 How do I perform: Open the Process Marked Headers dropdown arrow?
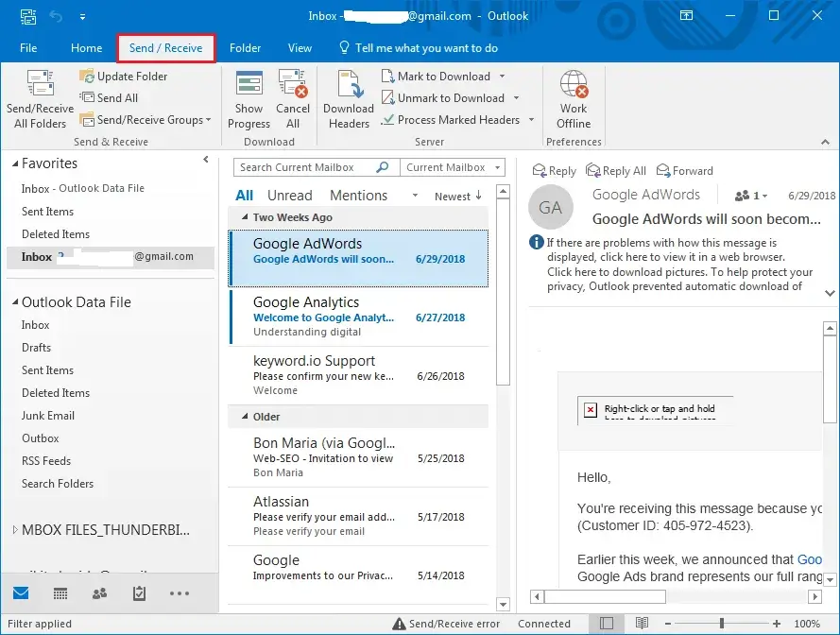[531, 120]
